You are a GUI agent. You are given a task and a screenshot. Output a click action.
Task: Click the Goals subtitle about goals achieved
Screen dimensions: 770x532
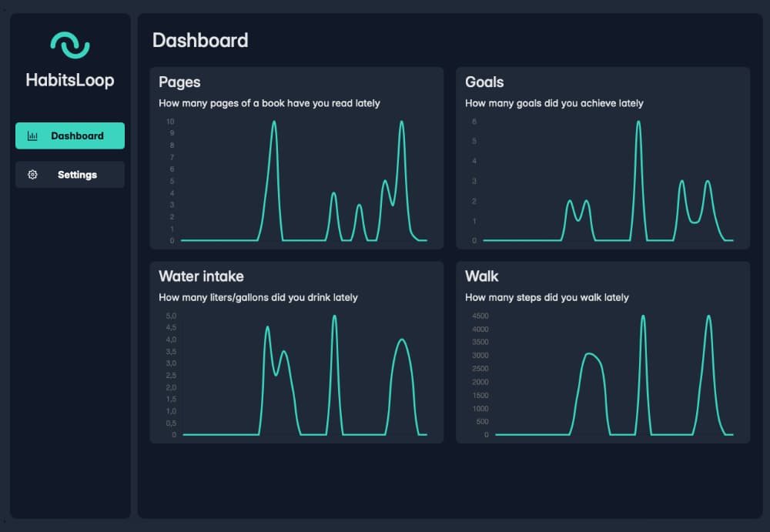(x=554, y=103)
